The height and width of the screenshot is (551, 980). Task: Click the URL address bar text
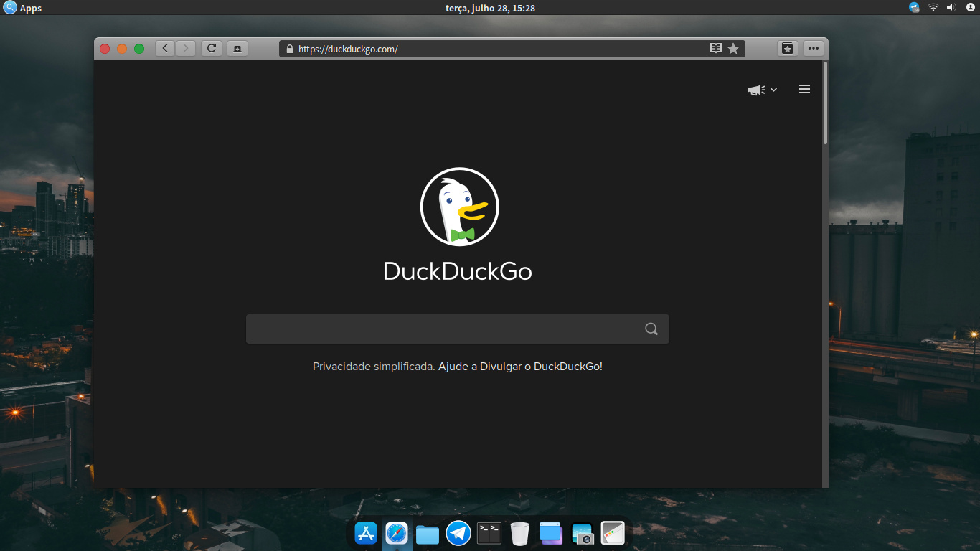[x=348, y=49]
